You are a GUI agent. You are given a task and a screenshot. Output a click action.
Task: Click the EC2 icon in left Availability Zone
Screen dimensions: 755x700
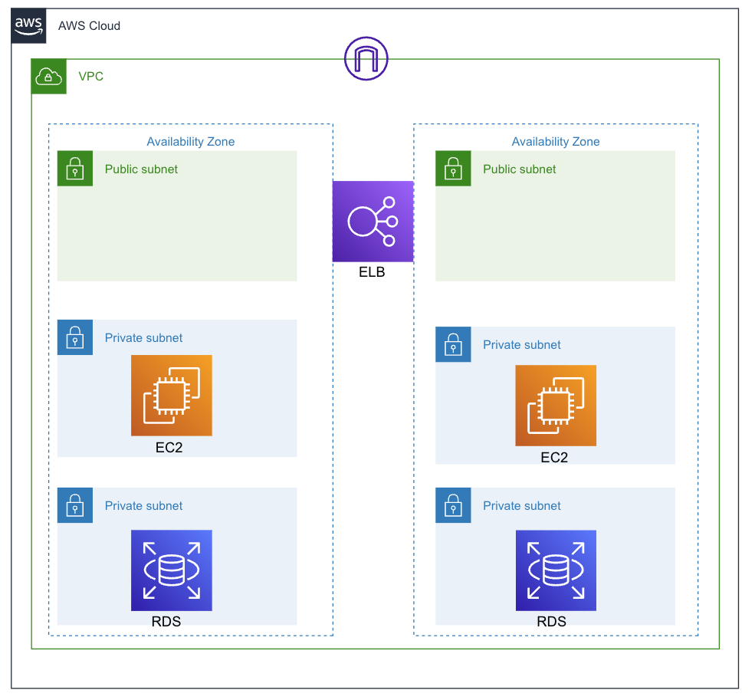tap(171, 396)
